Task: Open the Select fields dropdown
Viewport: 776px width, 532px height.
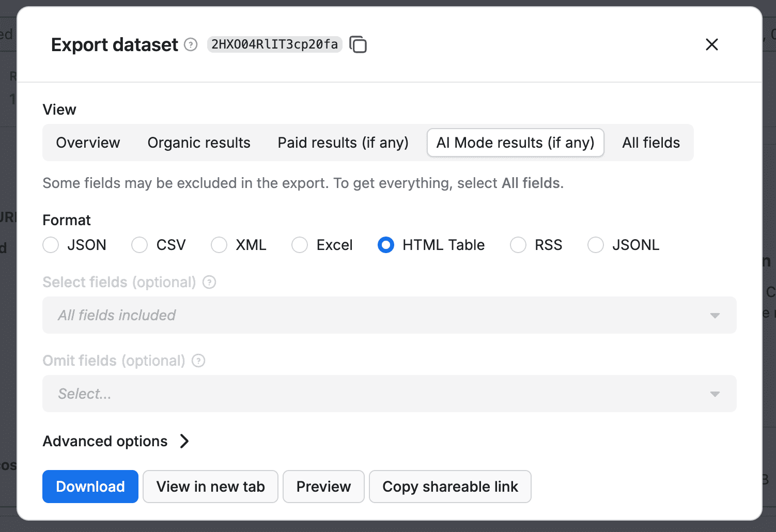Action: click(389, 315)
